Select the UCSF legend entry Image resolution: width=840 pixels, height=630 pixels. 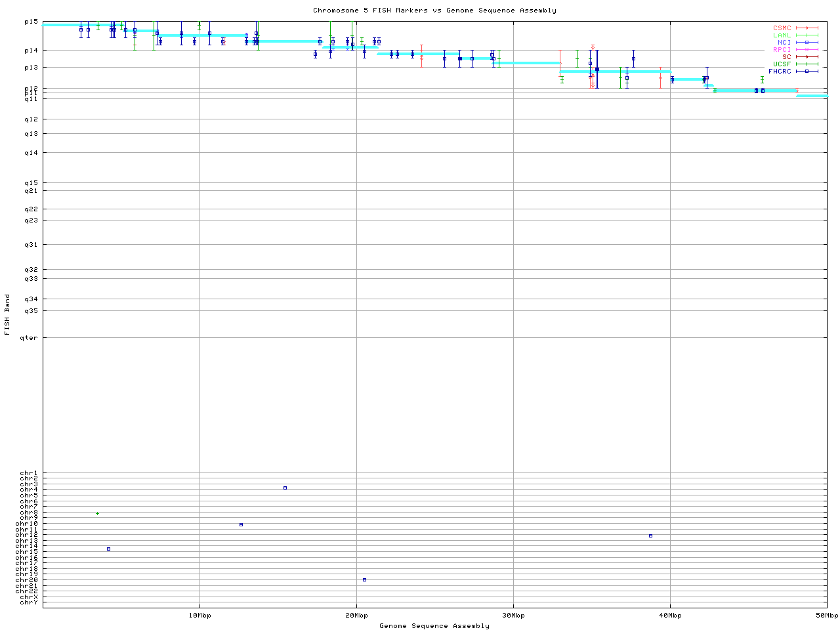(782, 64)
